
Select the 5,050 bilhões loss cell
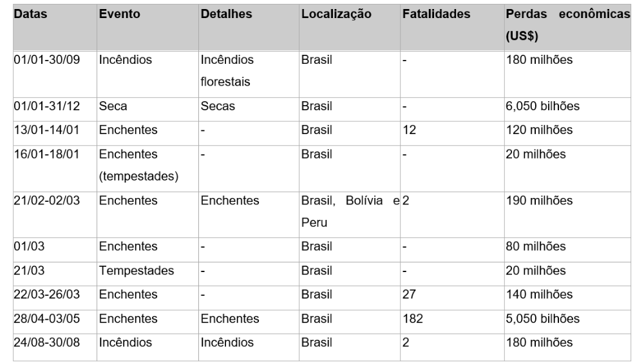(x=567, y=322)
